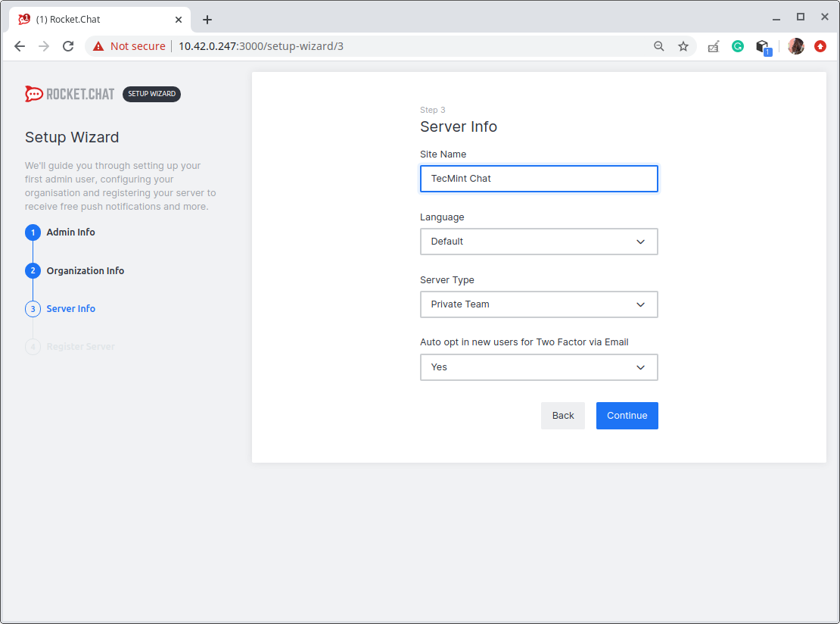Open the Language dropdown
Viewport: 840px width, 624px height.
[x=539, y=242]
